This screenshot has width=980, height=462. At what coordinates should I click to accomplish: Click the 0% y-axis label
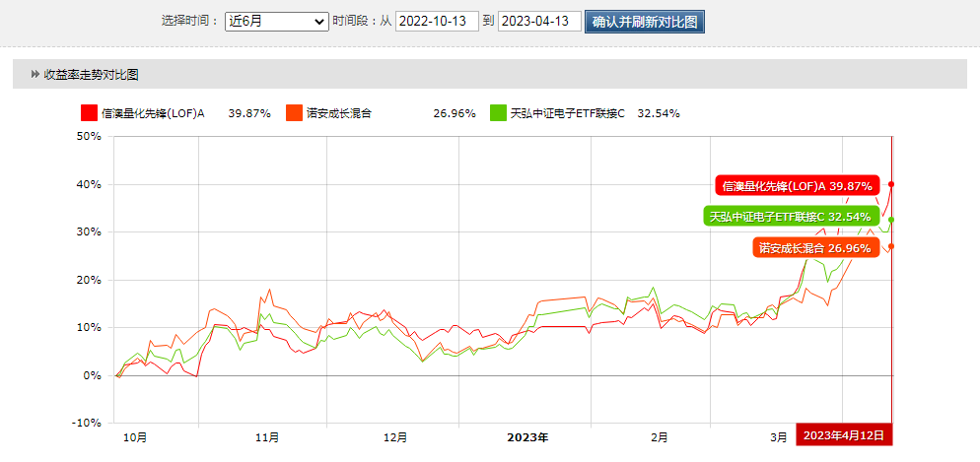pos(94,375)
